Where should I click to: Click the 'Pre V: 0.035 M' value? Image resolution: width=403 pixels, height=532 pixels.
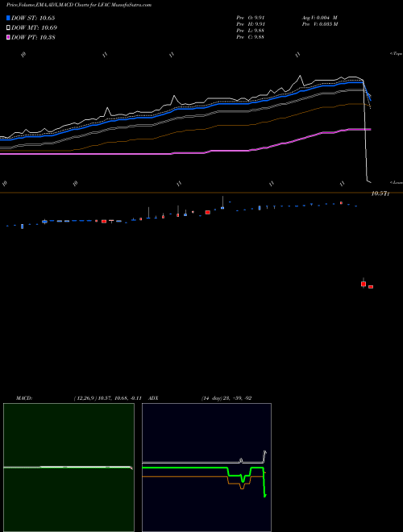[319, 24]
